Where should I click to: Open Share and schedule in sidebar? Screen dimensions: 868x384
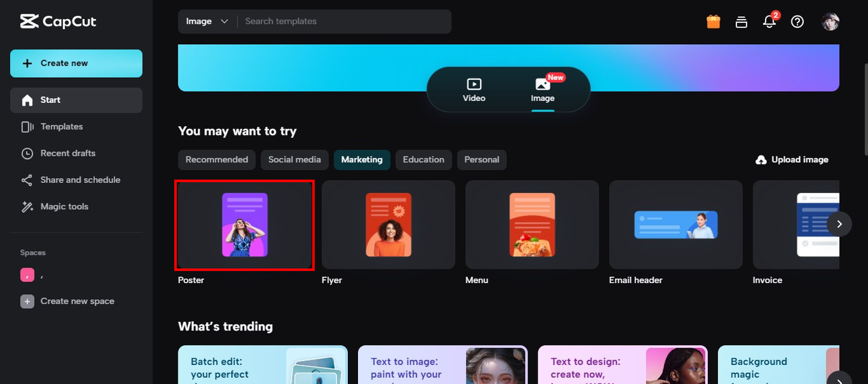pyautogui.click(x=76, y=180)
